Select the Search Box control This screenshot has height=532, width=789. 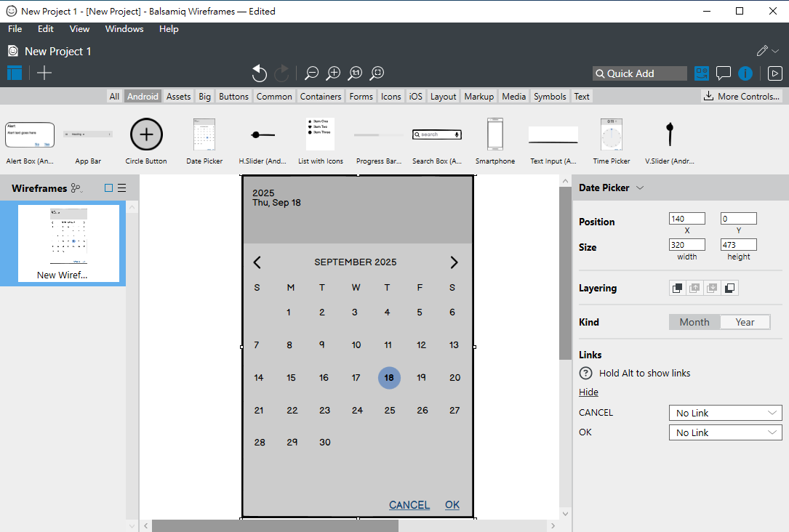(437, 142)
